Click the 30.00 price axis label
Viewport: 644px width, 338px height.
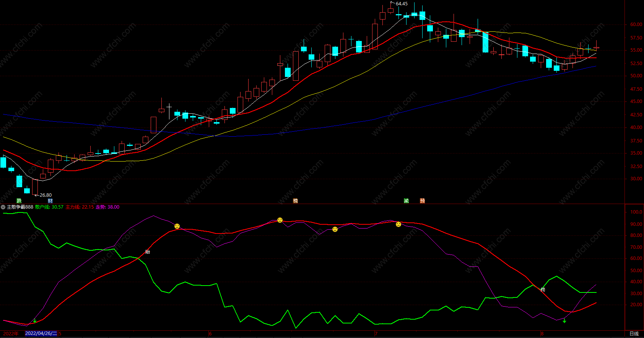coord(636,179)
